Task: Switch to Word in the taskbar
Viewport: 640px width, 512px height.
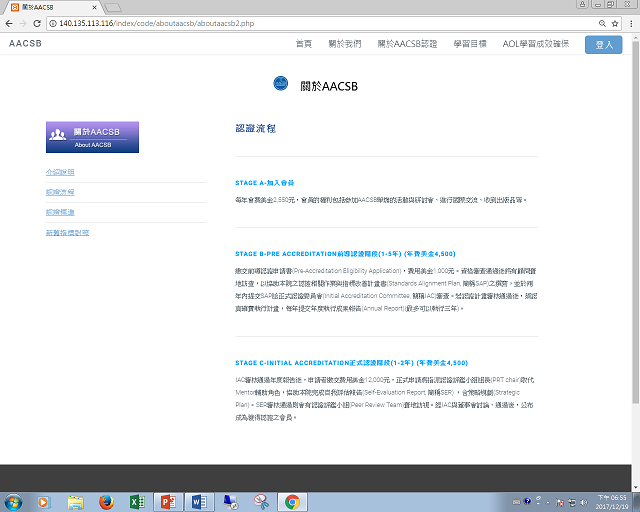Action: [199, 502]
